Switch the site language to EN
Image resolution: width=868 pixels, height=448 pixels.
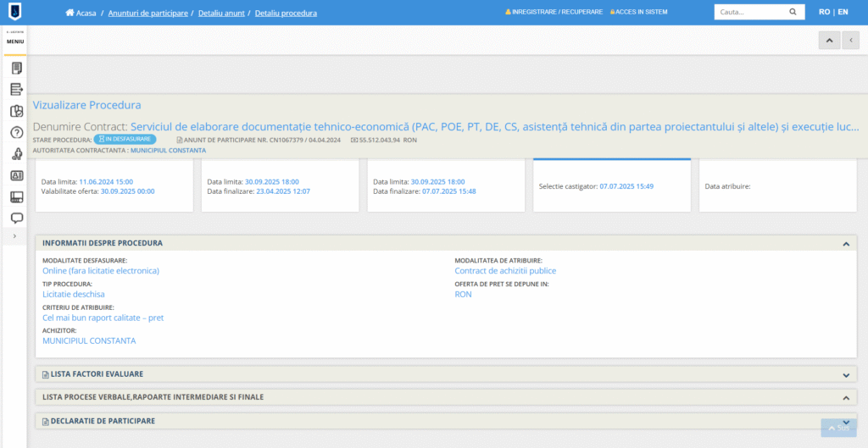[843, 13]
